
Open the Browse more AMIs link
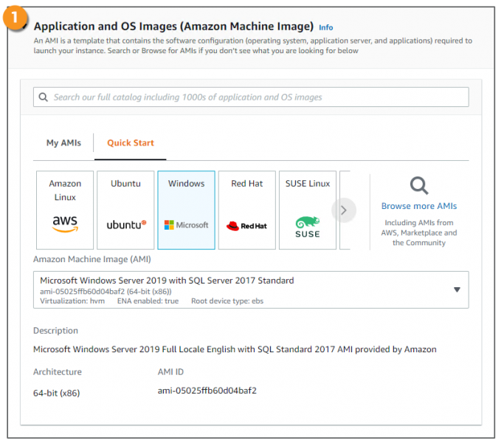419,206
